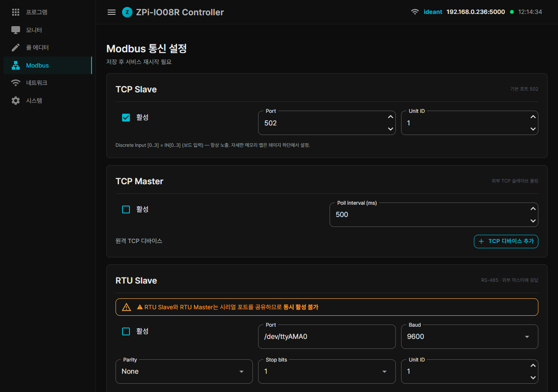Decrease RTU Slave Unit ID value
The width and height of the screenshot is (558, 392).
click(533, 378)
